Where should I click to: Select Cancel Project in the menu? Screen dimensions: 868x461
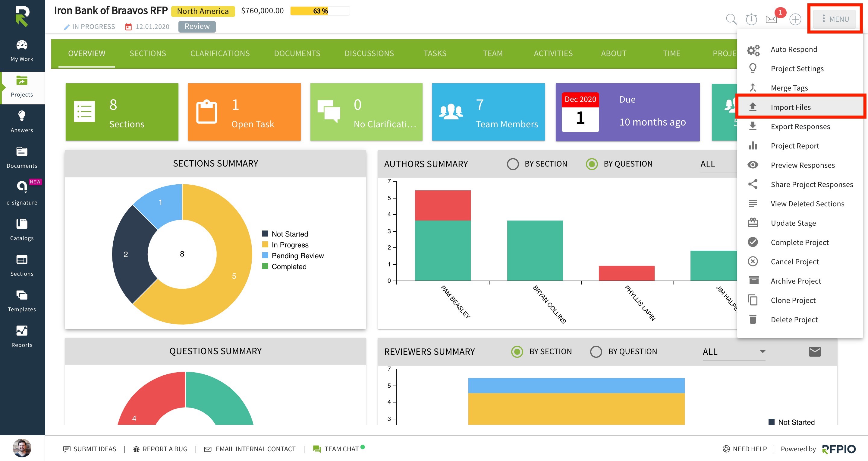pyautogui.click(x=800, y=262)
